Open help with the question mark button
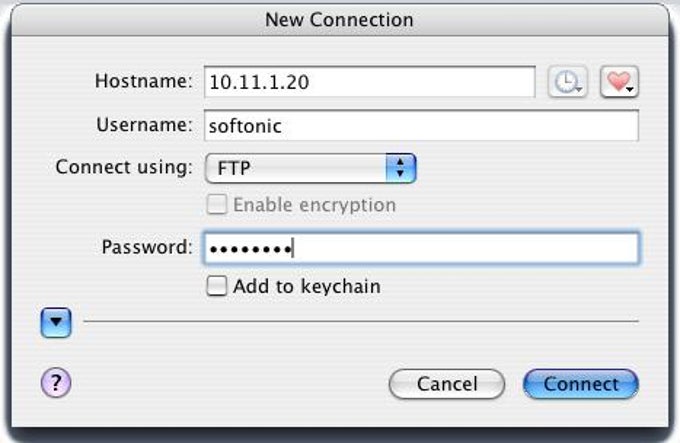This screenshot has height=443, width=680. 56,383
